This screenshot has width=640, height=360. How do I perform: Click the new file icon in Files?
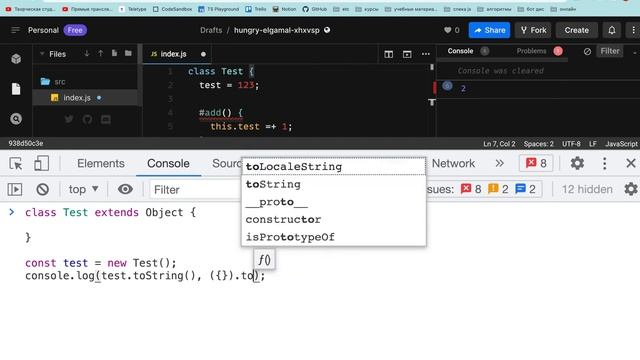(114, 53)
